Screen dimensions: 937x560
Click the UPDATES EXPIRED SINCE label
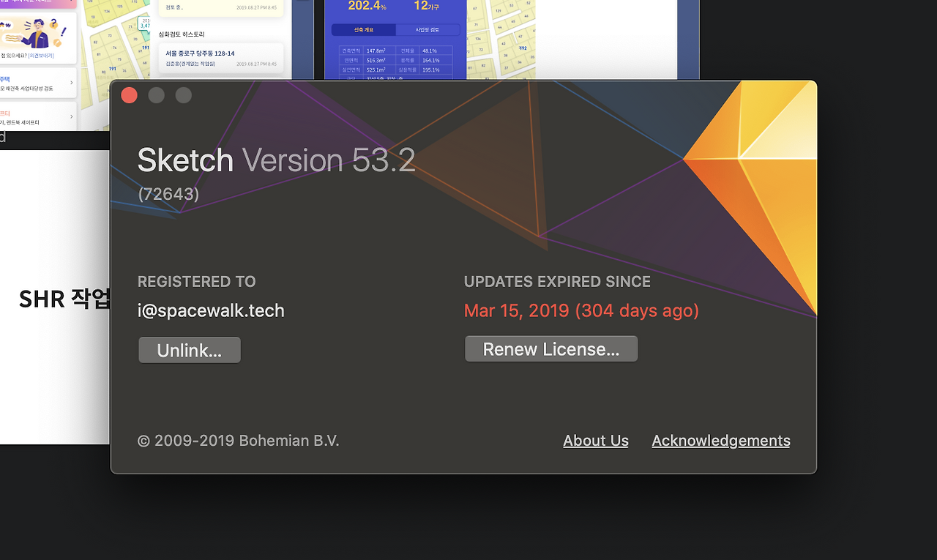(557, 282)
